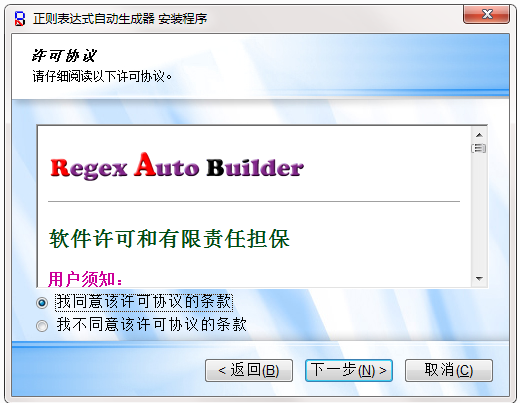Image resolution: width=520 pixels, height=403 pixels.
Task: Close the installer window
Action: (x=486, y=14)
